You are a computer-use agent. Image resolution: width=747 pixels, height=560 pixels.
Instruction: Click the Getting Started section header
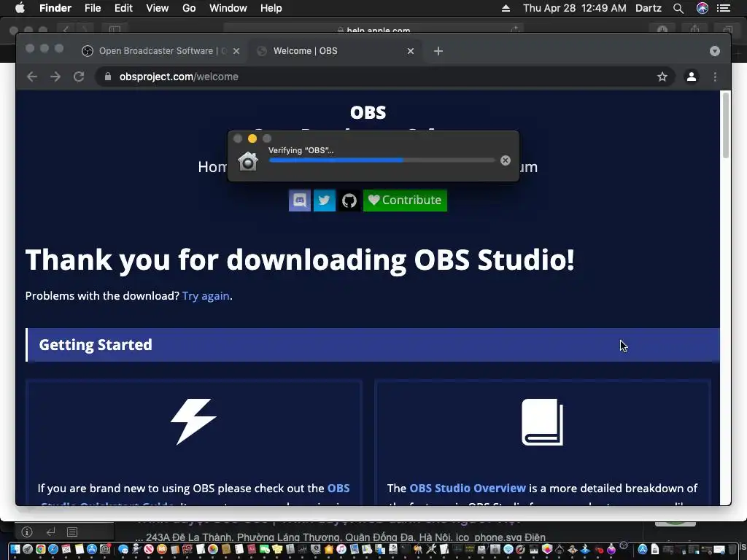pos(373,345)
